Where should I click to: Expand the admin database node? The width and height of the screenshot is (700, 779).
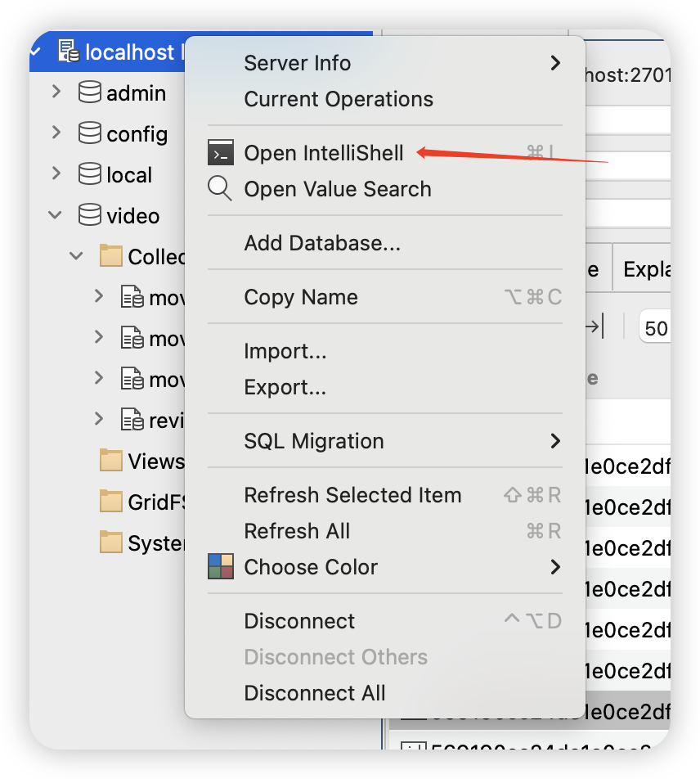(x=56, y=92)
